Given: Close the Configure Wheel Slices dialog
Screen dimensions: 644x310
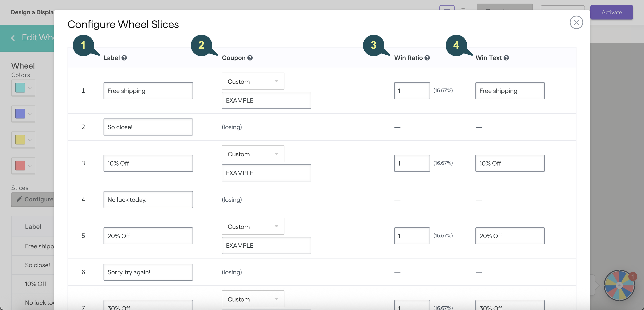Looking at the screenshot, I should [x=576, y=23].
